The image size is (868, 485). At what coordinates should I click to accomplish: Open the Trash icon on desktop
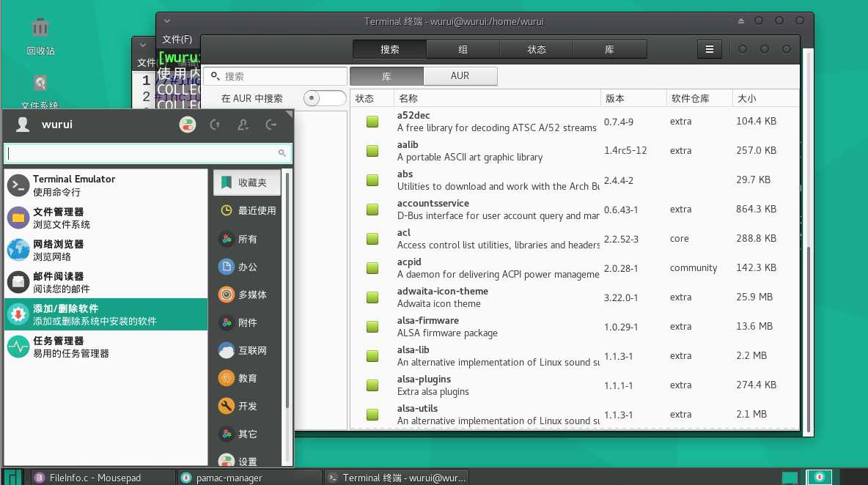[40, 28]
